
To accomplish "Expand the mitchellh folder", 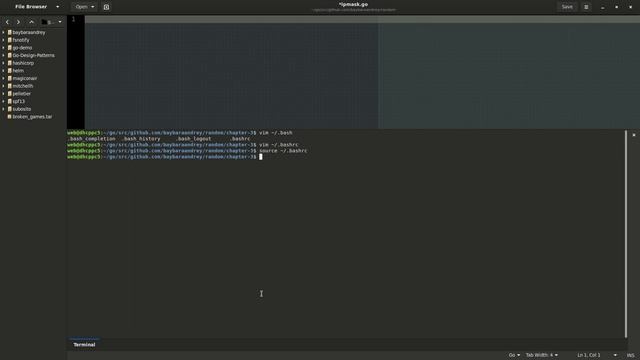I will tap(4, 86).
